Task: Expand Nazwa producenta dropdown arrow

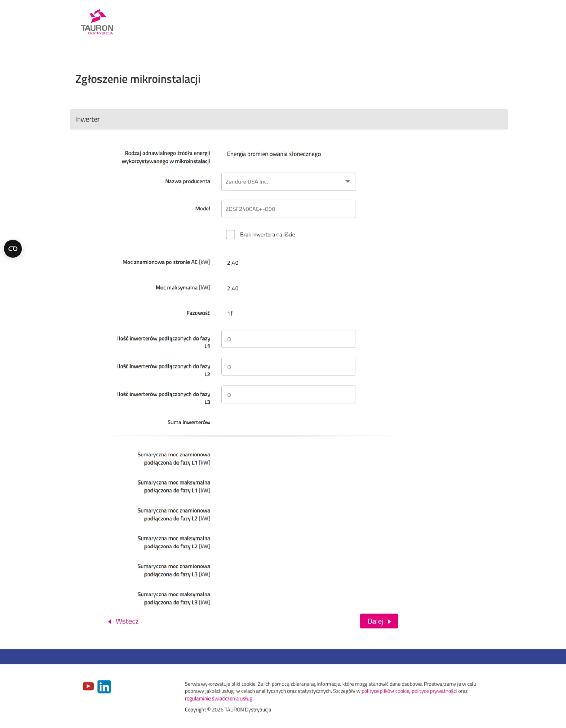Action: pos(348,182)
